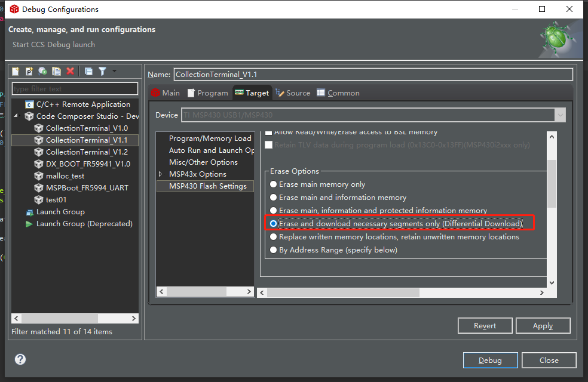Click settings pane vertical scrollbar down arrow

pyautogui.click(x=552, y=283)
